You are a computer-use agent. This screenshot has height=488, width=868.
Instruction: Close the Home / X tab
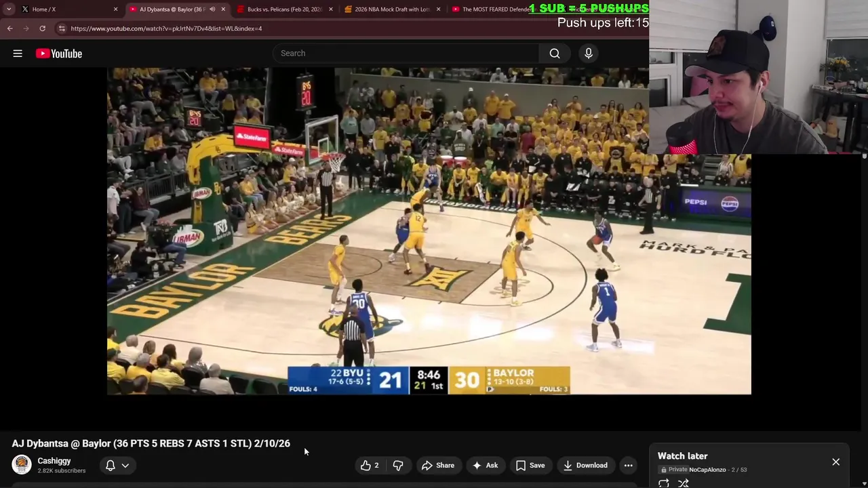pos(115,9)
